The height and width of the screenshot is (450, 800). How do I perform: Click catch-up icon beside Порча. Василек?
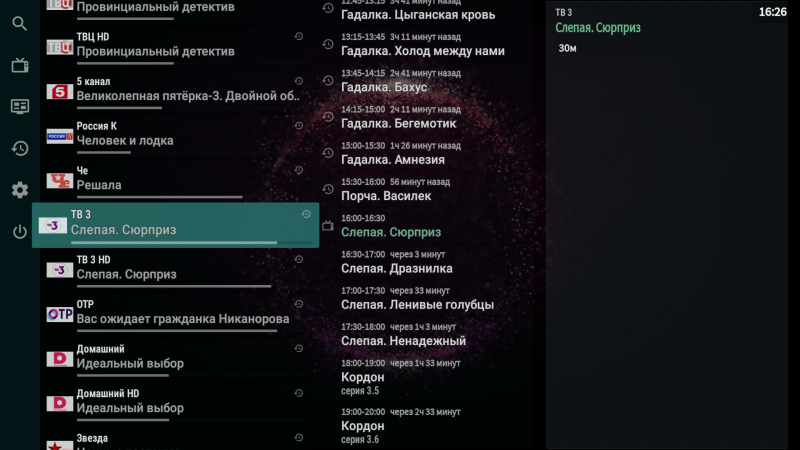pos(328,189)
